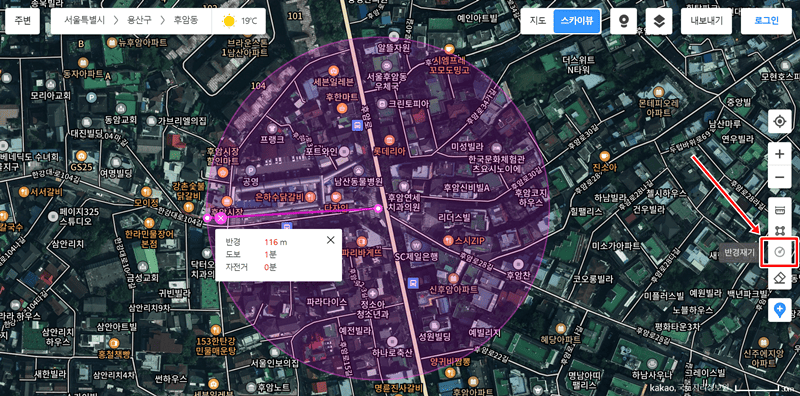800x396 pixels.
Task: Zoom out with the minus button
Action: [x=780, y=177]
